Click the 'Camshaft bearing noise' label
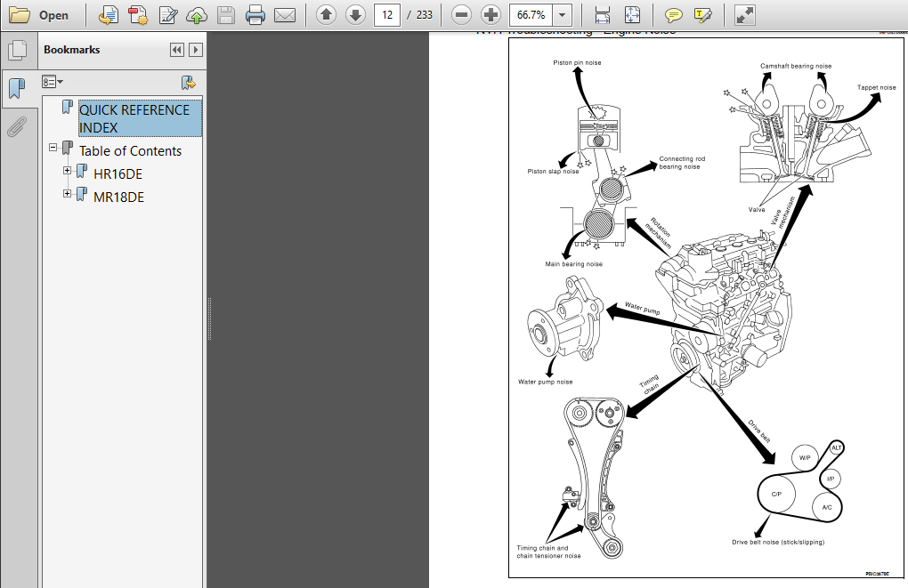 [796, 66]
